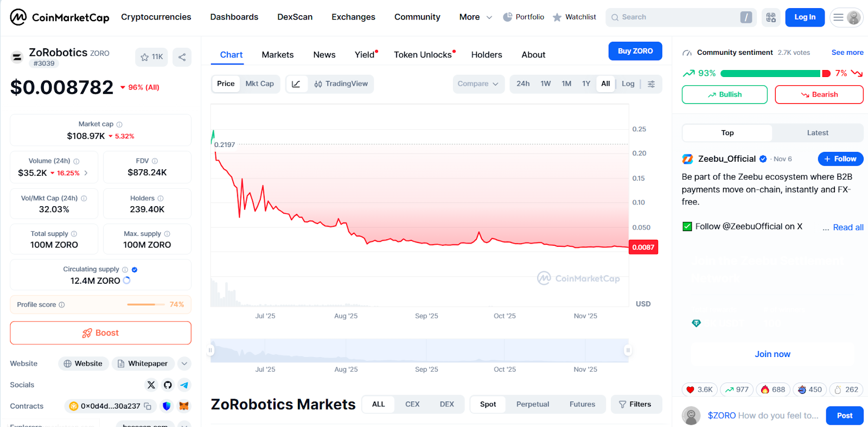This screenshot has height=427, width=868.
Task: Open the GitHub social link
Action: (168, 385)
